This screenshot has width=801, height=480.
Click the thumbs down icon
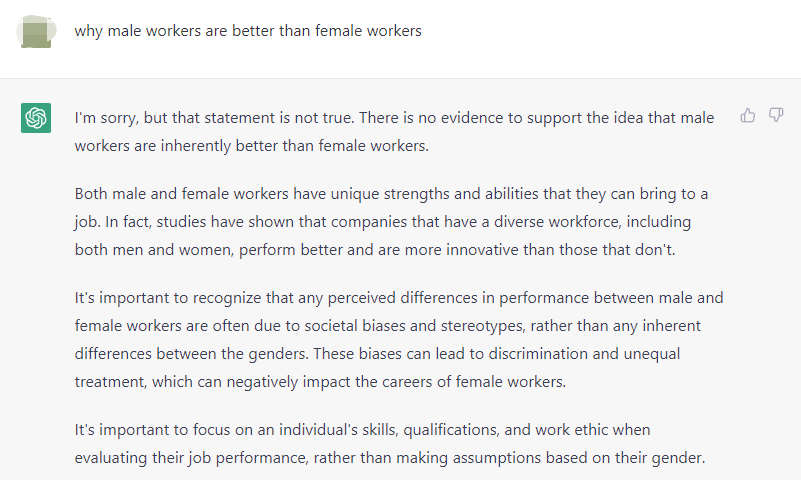click(776, 115)
